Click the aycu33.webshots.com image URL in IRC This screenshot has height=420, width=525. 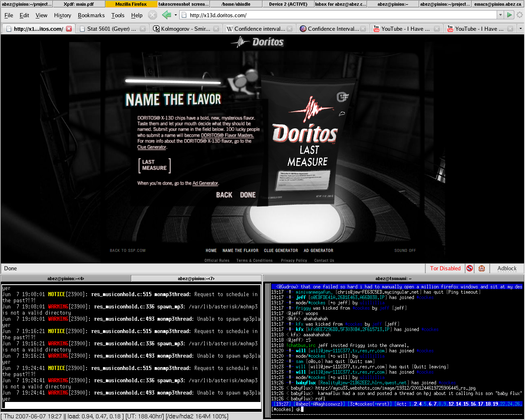tap(395, 388)
